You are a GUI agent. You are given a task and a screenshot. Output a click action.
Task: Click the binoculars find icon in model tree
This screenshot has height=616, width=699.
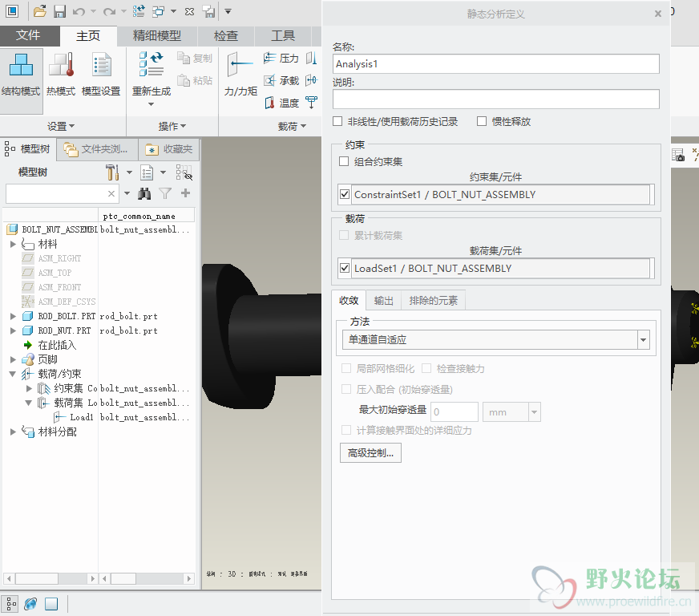coord(145,193)
